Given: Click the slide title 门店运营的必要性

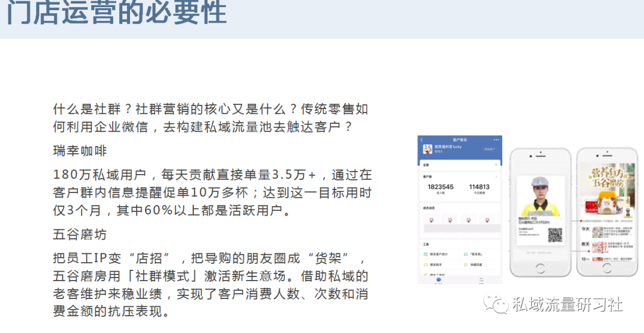Looking at the screenshot, I should [117, 12].
